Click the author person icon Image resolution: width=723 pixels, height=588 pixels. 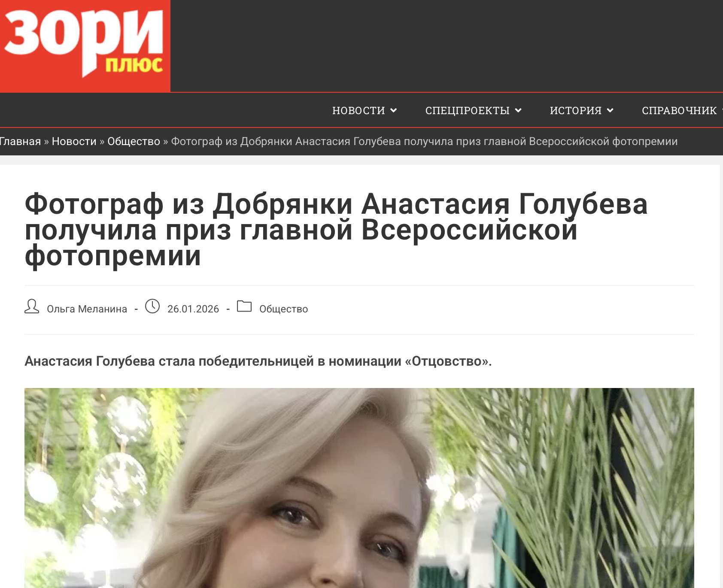point(32,306)
